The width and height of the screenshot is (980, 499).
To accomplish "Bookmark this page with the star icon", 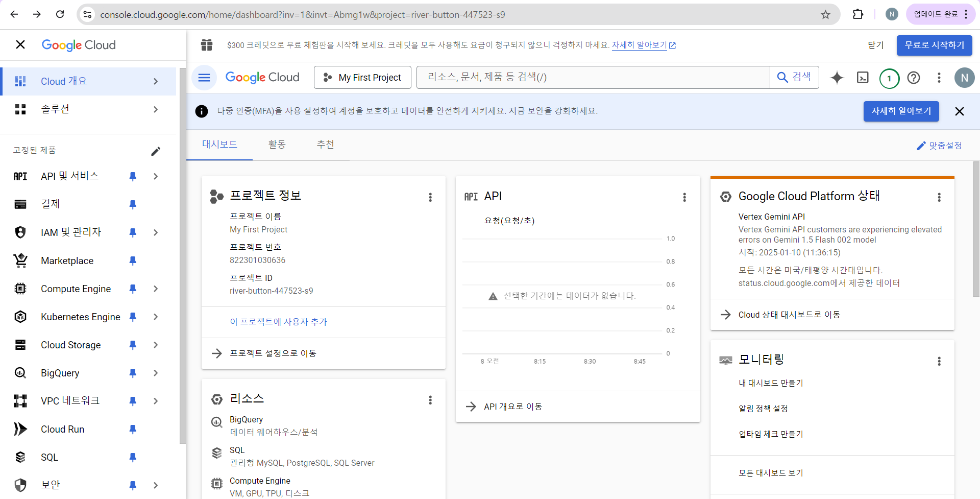I will [825, 14].
